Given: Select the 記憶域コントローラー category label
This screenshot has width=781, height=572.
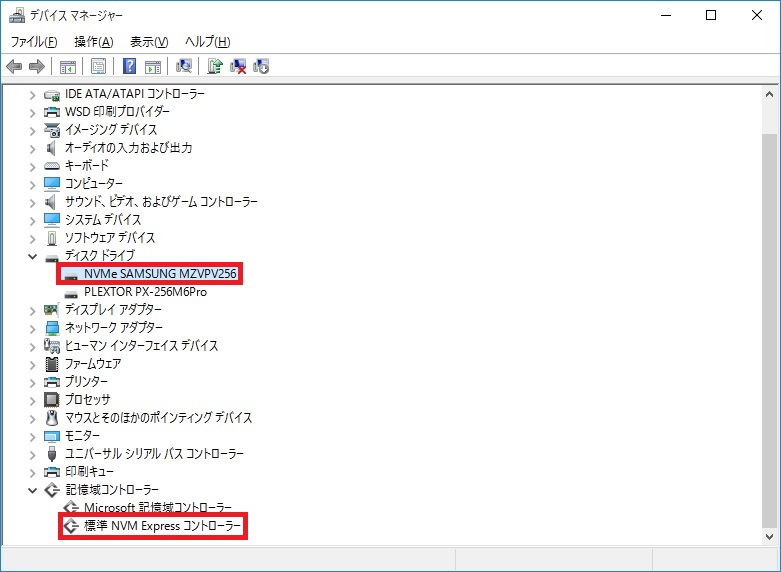Looking at the screenshot, I should (x=112, y=490).
